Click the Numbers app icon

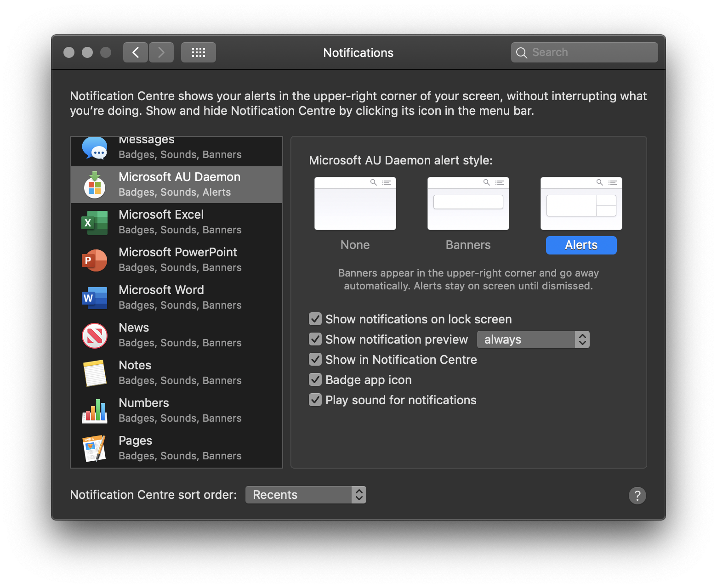pyautogui.click(x=95, y=411)
